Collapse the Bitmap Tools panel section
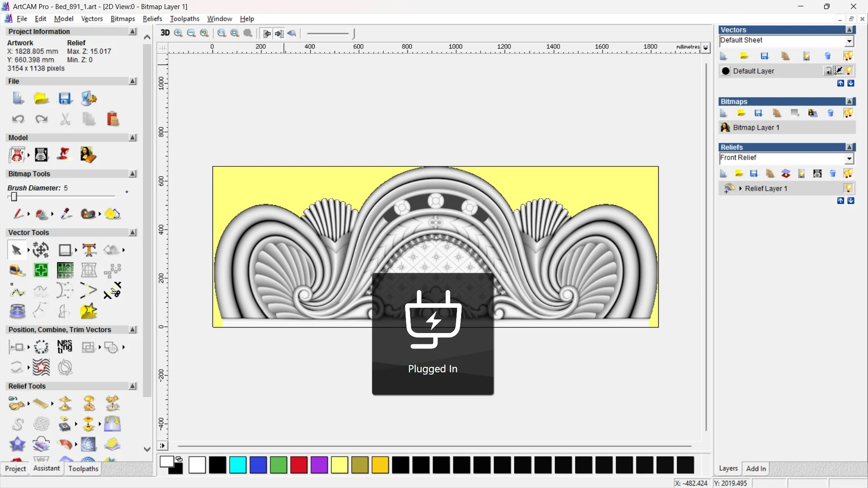This screenshot has width=868, height=488. (x=132, y=174)
